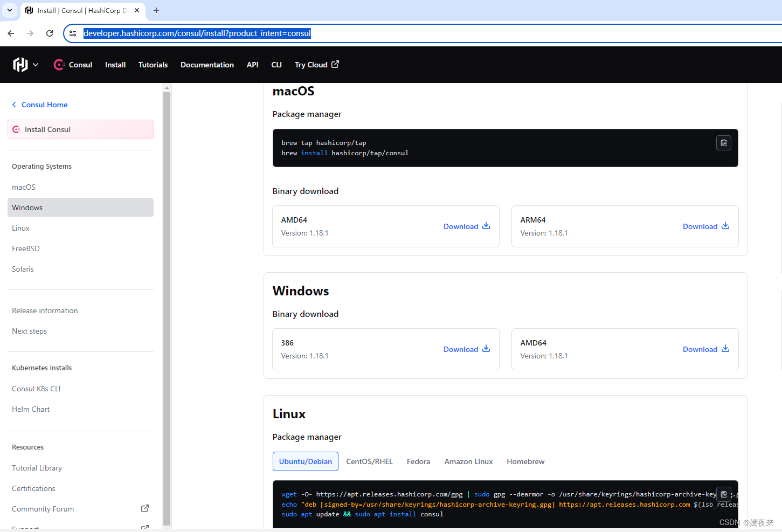Go back to Consul Home link
782x532 pixels.
click(x=44, y=105)
